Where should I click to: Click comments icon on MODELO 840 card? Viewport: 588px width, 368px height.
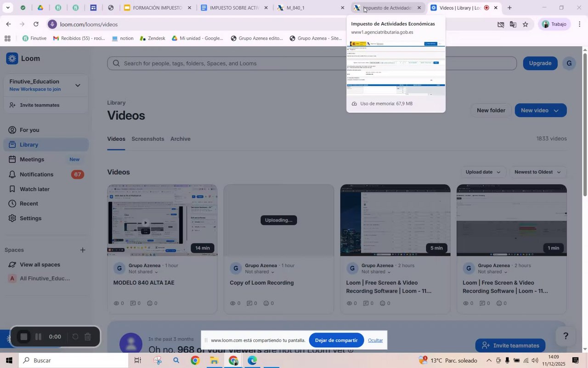click(x=133, y=304)
